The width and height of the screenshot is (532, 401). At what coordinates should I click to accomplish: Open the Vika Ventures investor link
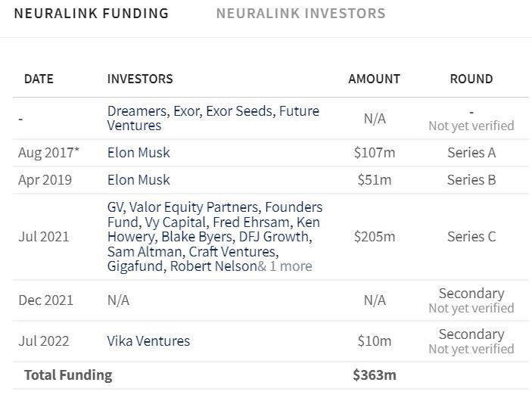pos(148,341)
